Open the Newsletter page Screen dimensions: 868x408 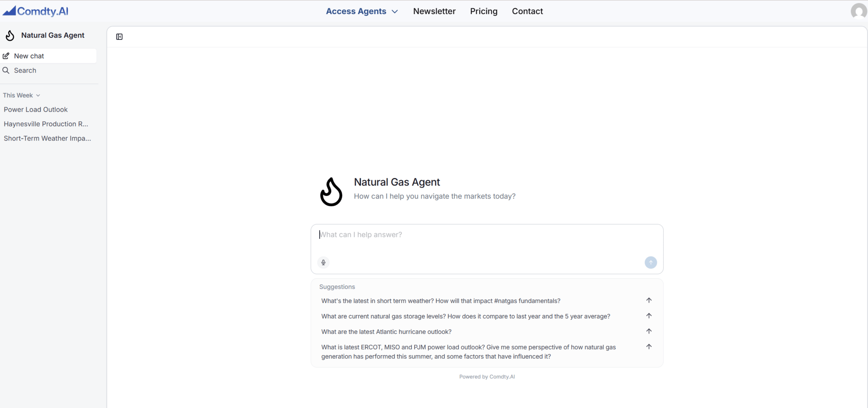click(434, 11)
